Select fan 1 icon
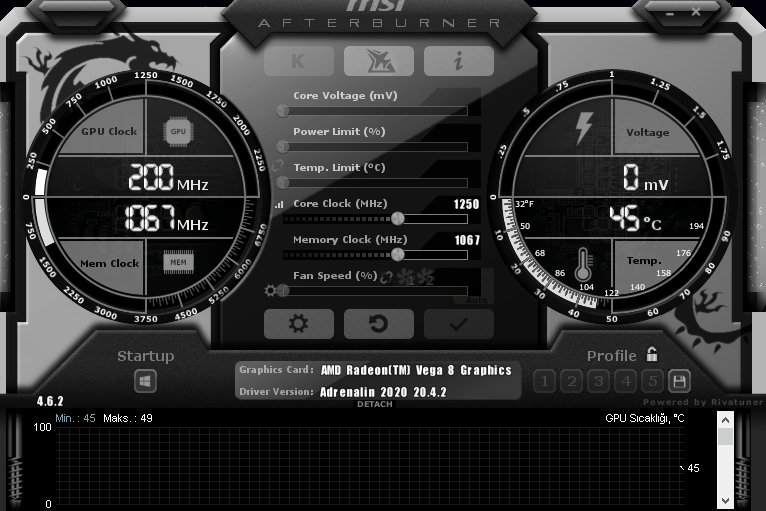 pyautogui.click(x=406, y=277)
